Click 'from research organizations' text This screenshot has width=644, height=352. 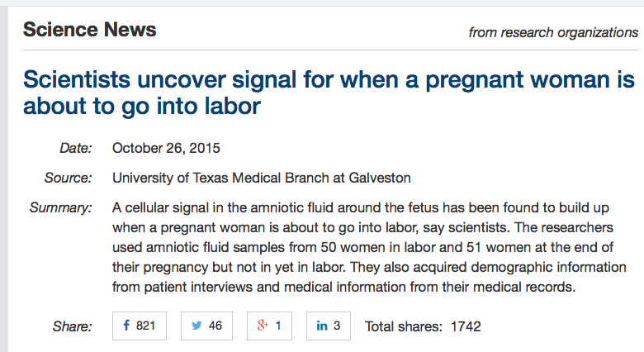[x=553, y=32]
